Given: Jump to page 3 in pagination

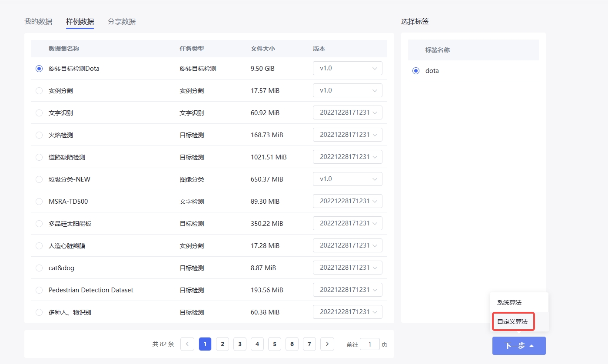Looking at the screenshot, I should [x=240, y=344].
